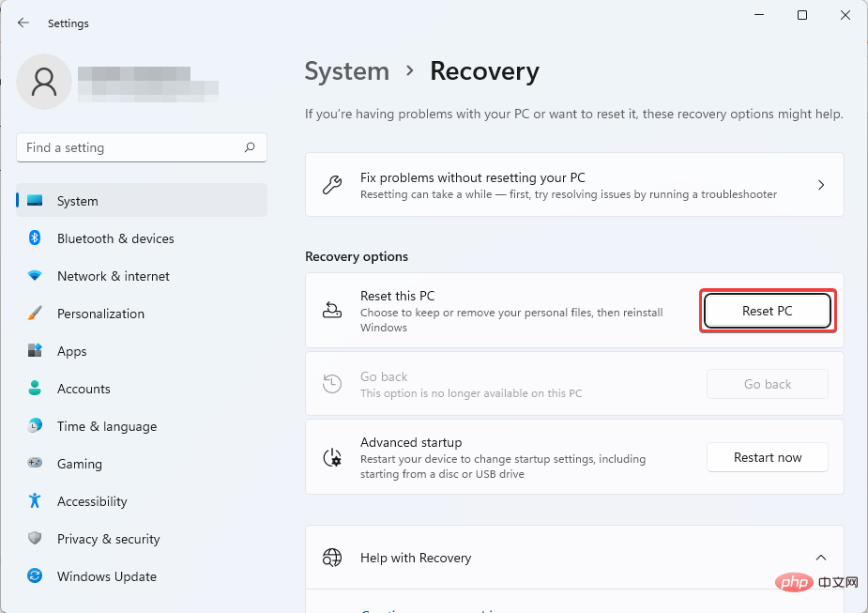
Task: Open the Gaming settings label
Action: click(80, 464)
